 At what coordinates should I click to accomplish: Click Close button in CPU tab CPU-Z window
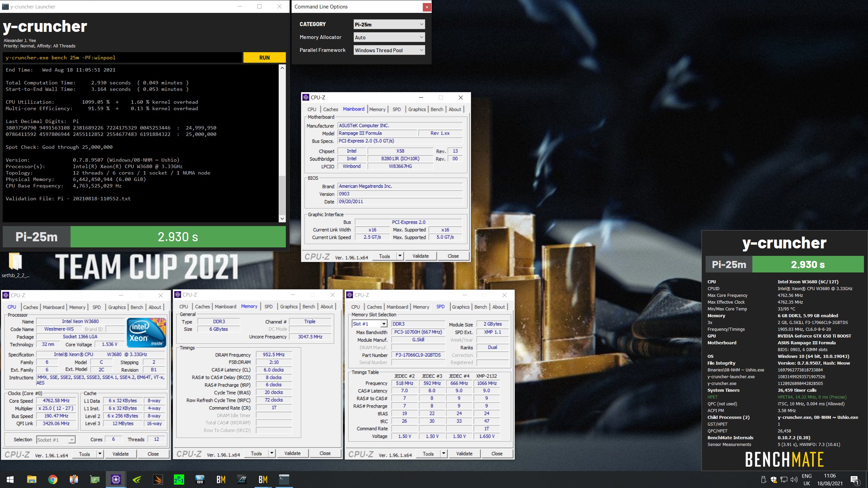click(153, 454)
